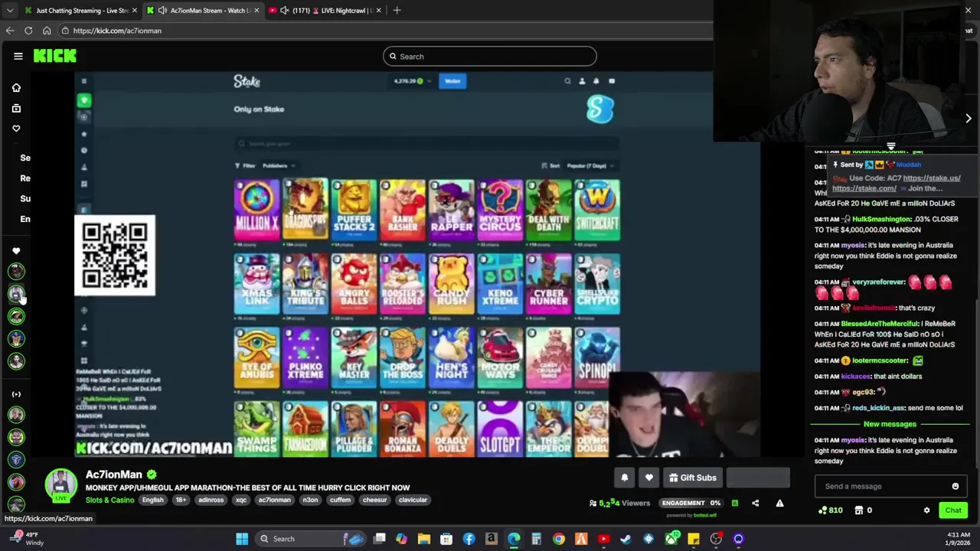Image resolution: width=980 pixels, height=551 pixels.
Task: Select the English tag
Action: pyautogui.click(x=152, y=500)
